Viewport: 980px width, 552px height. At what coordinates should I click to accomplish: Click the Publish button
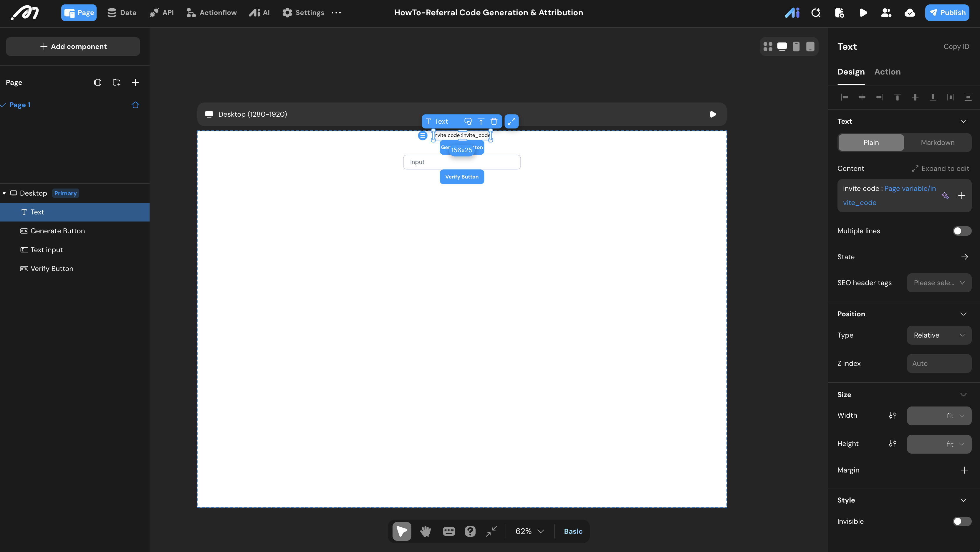(x=947, y=13)
